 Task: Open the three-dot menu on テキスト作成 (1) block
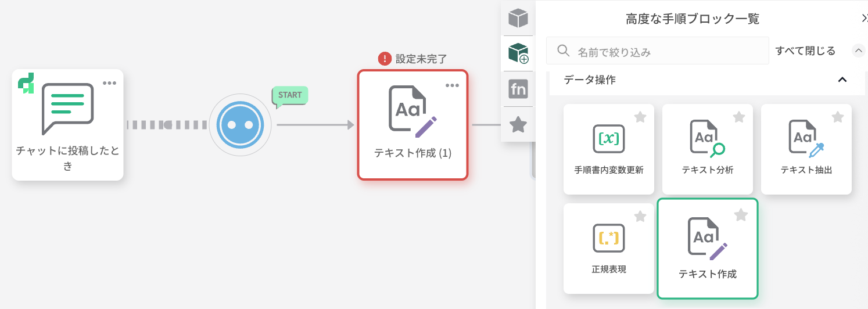pyautogui.click(x=452, y=85)
